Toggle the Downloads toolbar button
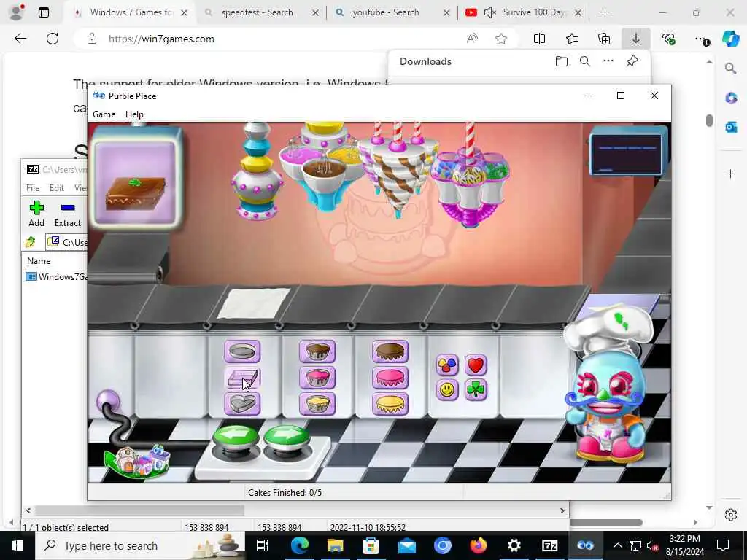The image size is (747, 560). pos(636,39)
